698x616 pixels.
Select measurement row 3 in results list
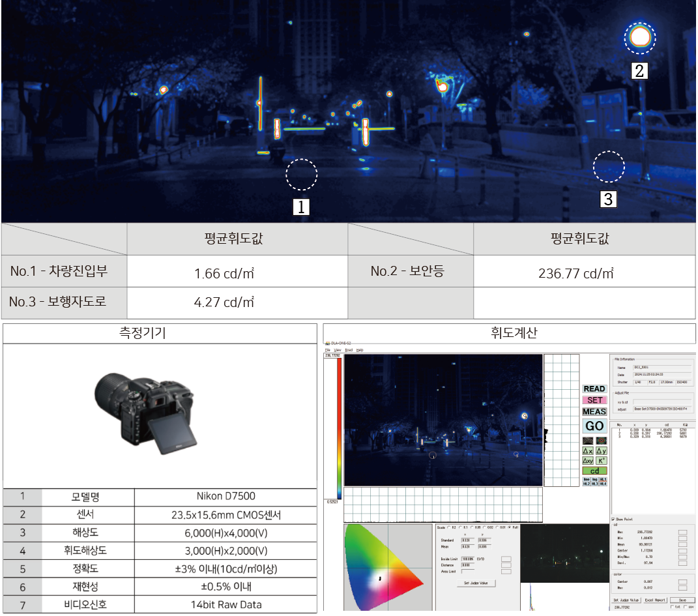pyautogui.click(x=652, y=437)
